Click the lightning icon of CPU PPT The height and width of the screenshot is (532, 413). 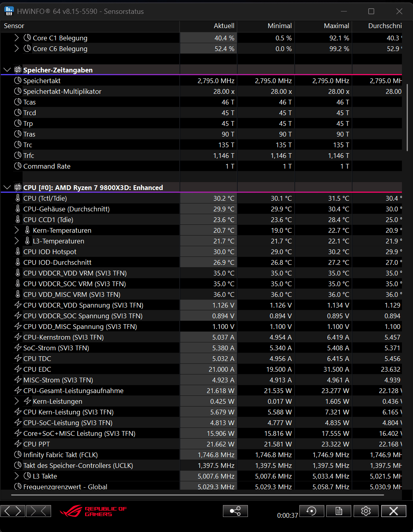coord(18,444)
